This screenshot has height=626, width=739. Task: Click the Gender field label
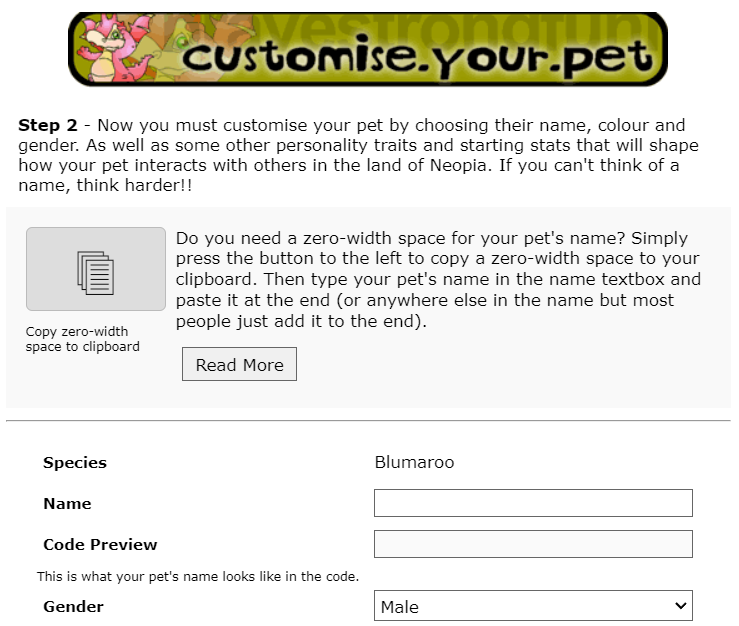pos(73,607)
